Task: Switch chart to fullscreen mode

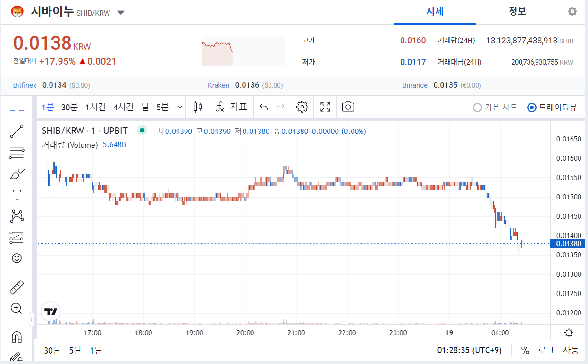Action: click(x=325, y=107)
